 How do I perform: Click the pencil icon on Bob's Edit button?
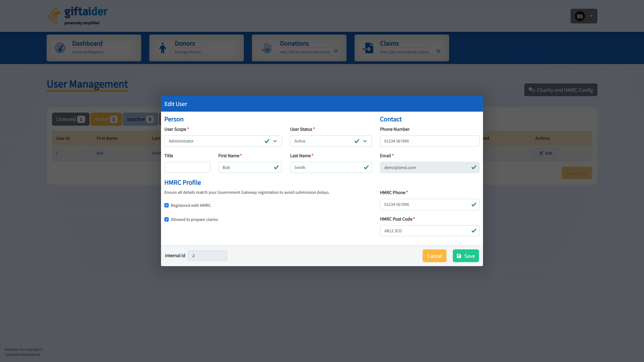pyautogui.click(x=541, y=153)
